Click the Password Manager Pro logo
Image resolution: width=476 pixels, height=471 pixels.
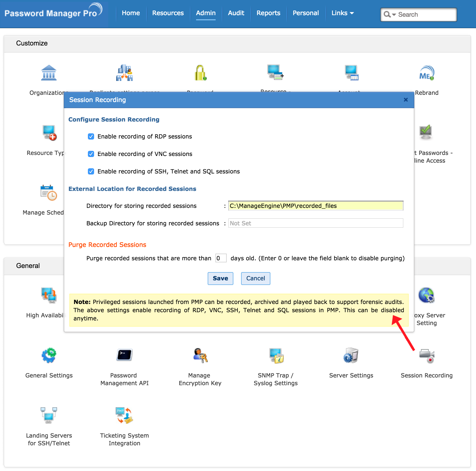(x=53, y=11)
